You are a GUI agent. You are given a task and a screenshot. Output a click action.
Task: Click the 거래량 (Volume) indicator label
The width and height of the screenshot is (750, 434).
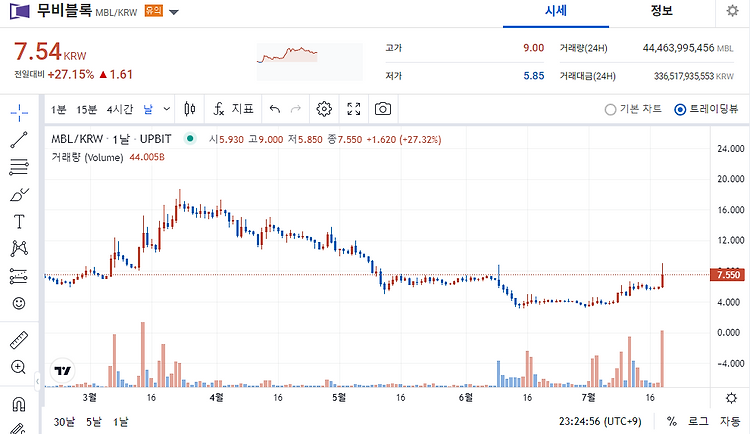click(87, 157)
